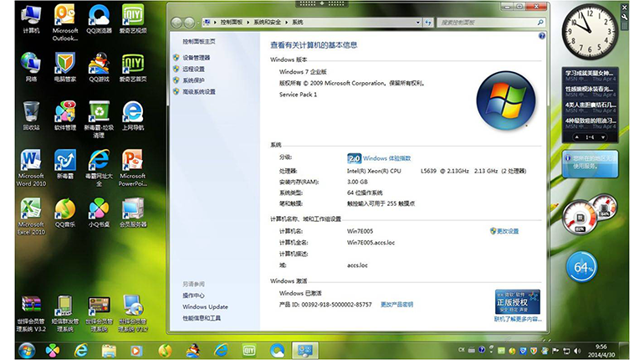
Task: Select 控制面板 in the address breadcrumb
Action: [x=231, y=23]
